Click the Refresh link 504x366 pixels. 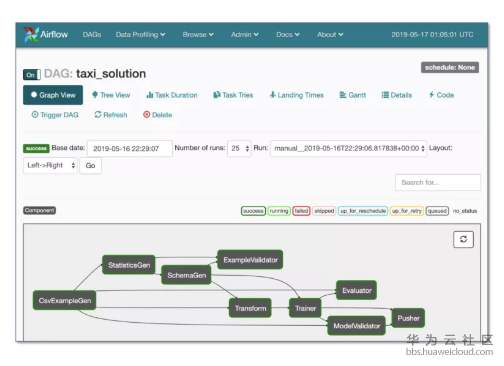pos(111,115)
